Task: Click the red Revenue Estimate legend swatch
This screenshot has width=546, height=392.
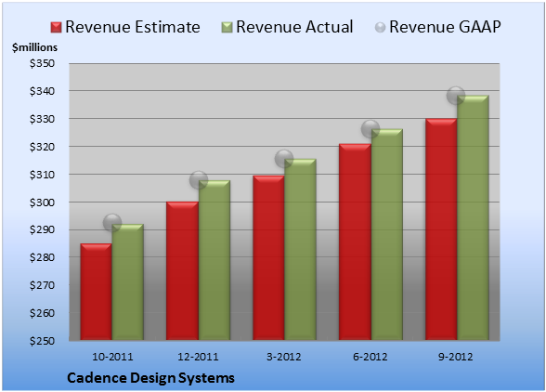Action: pos(56,27)
